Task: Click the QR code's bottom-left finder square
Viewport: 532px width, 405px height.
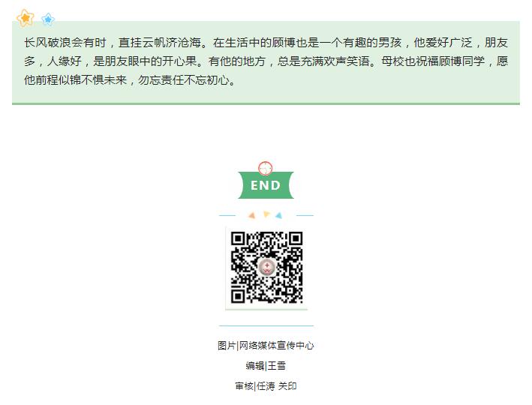Action: [x=238, y=296]
